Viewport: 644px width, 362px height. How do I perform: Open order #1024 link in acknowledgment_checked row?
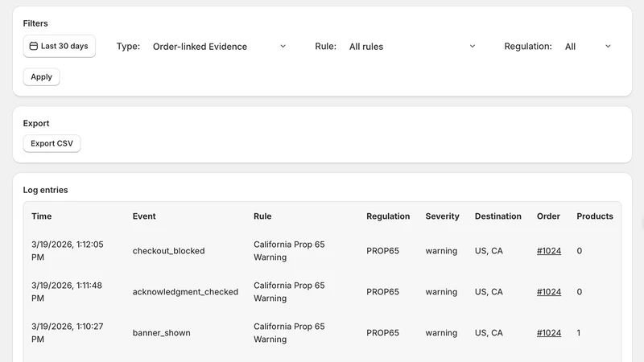[x=549, y=292]
